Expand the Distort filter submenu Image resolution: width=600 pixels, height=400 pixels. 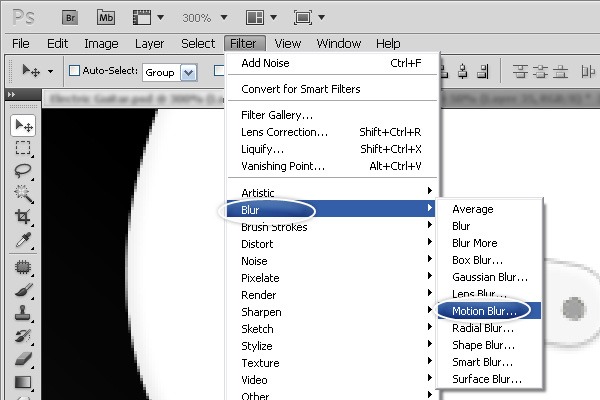tap(331, 244)
